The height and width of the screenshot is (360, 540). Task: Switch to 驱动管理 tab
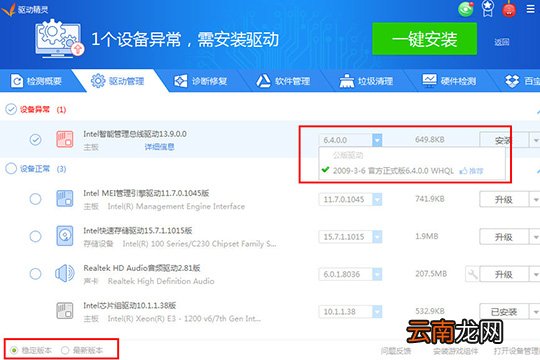click(x=117, y=81)
